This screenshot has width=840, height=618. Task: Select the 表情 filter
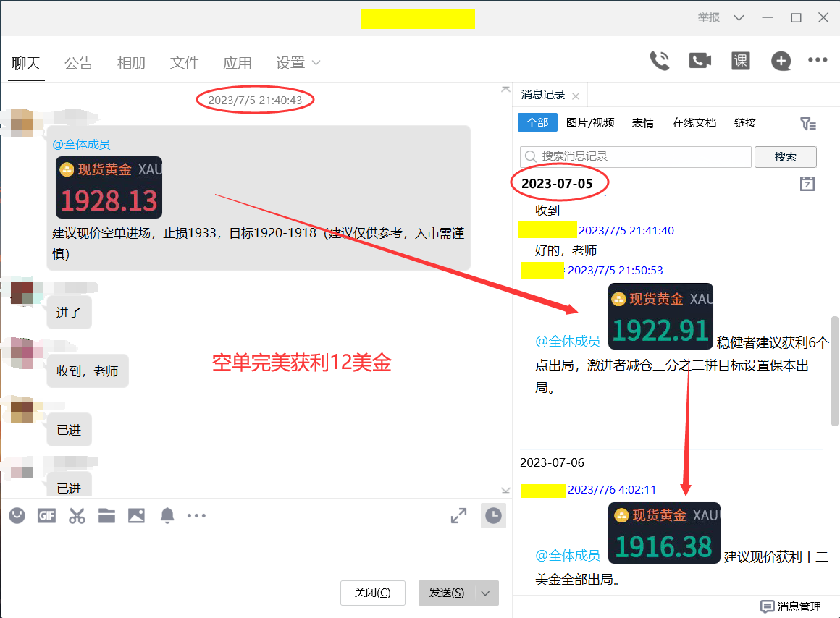click(x=643, y=122)
